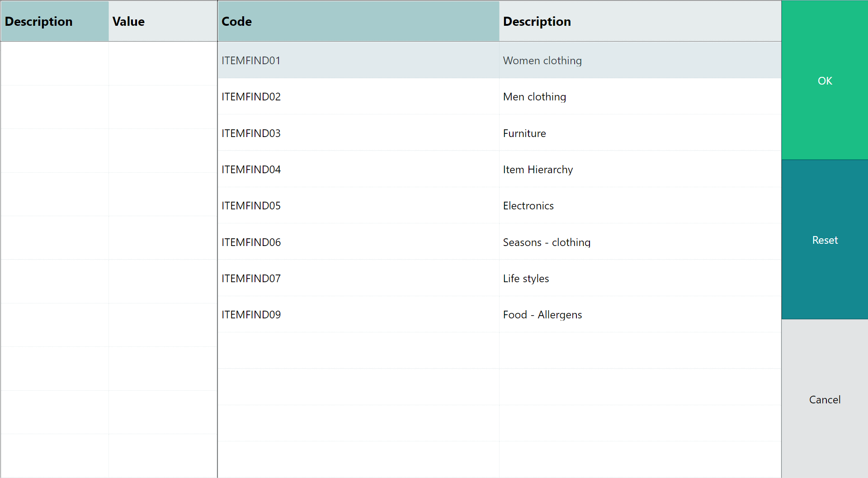
Task: Select the Furniture description cell
Action: tap(524, 133)
